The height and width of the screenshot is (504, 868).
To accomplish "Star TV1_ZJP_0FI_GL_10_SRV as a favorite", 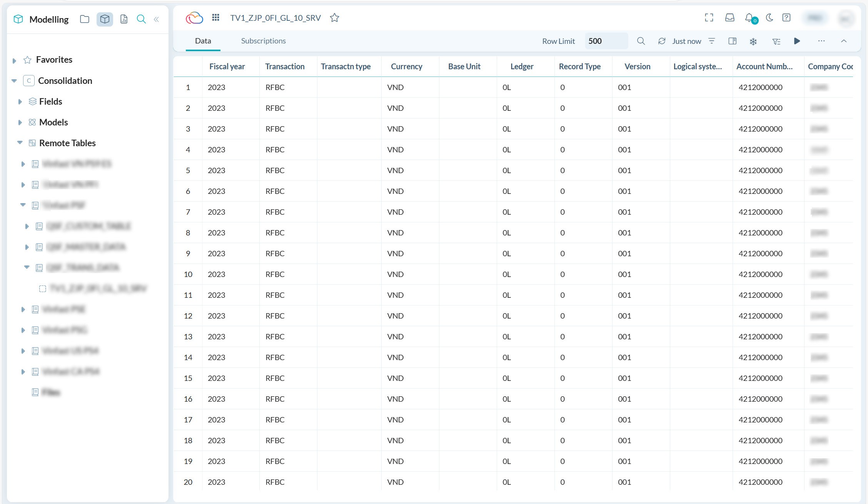I will click(x=334, y=18).
